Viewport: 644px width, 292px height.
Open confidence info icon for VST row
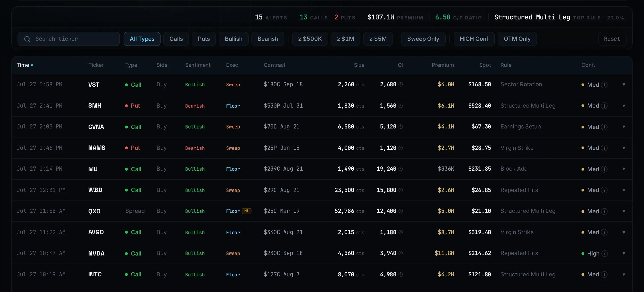click(604, 85)
